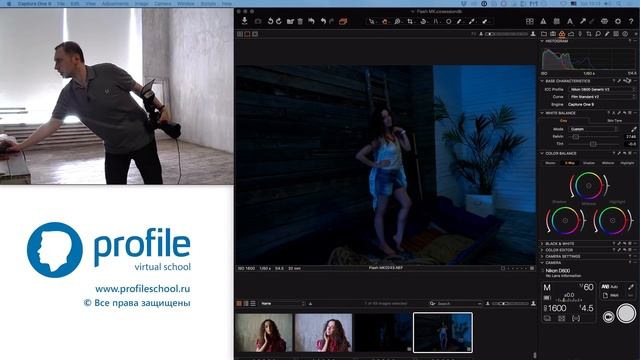
Task: Rotate image right using toolbar icon
Action: pos(279,21)
